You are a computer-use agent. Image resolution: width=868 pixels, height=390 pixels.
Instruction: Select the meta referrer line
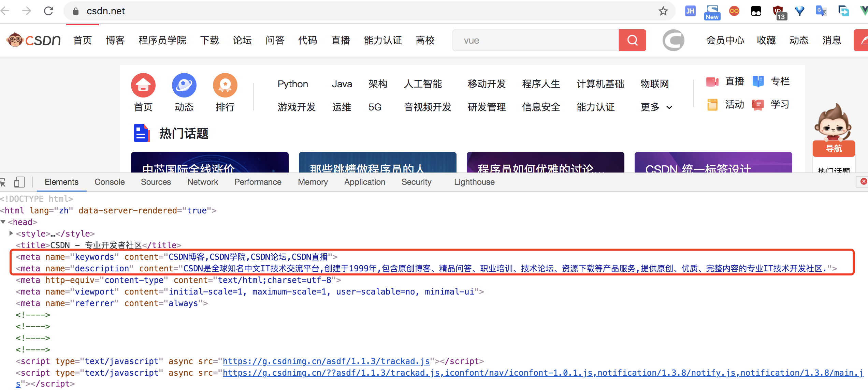(x=112, y=303)
